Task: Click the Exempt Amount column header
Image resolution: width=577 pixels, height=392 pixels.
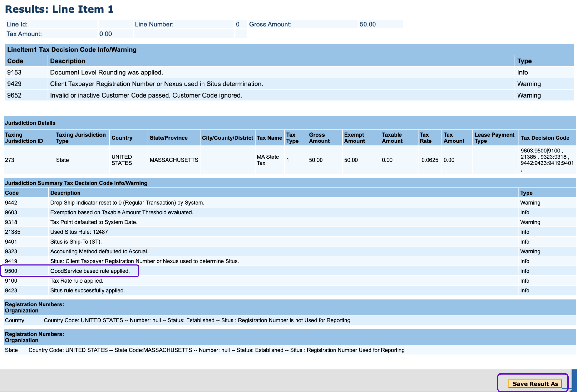Action: pyautogui.click(x=354, y=138)
